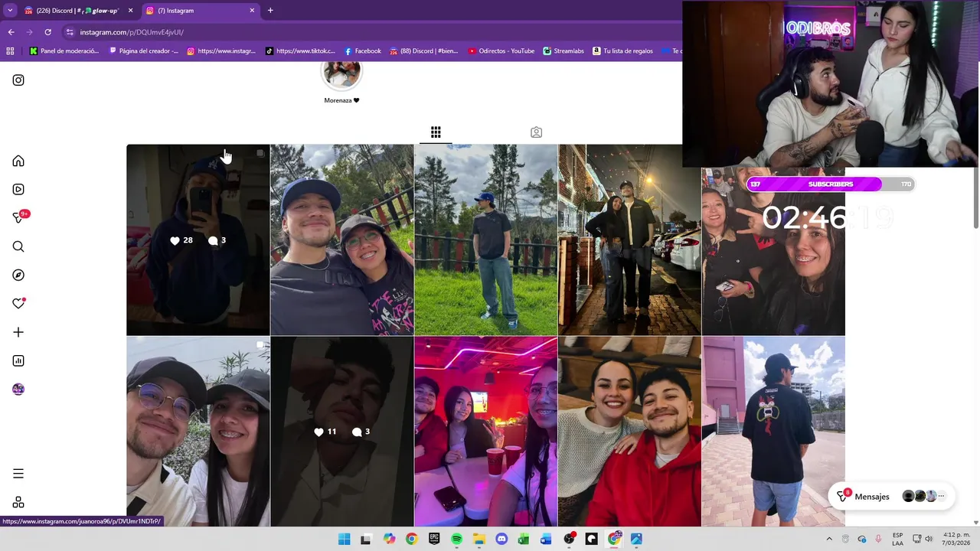
Task: Open the Search icon in the sidebar
Action: tap(18, 246)
